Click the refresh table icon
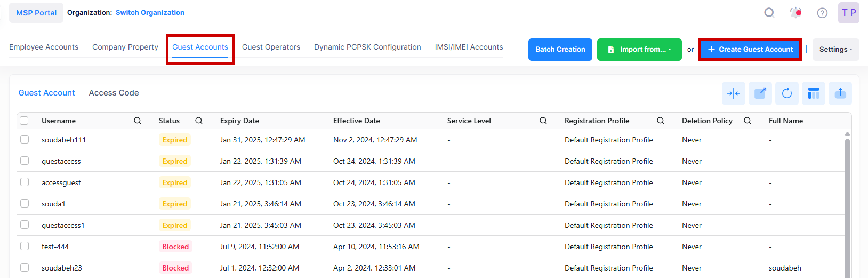 [x=786, y=93]
